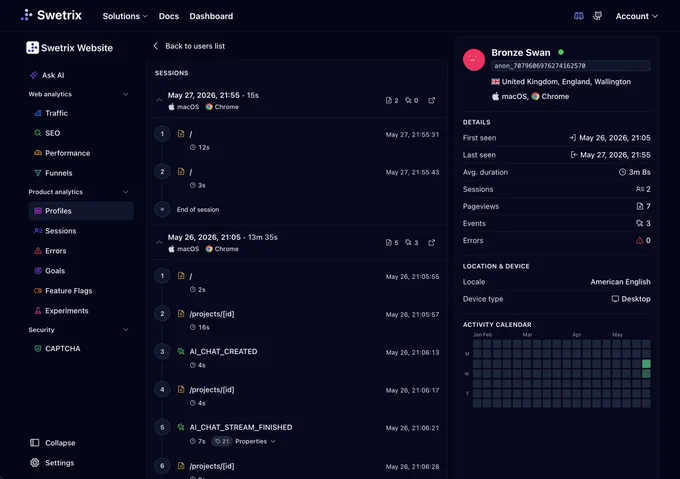Click the AI_CHAT_STREAM_FINISHED event name
Image resolution: width=680 pixels, height=479 pixels.
click(241, 427)
